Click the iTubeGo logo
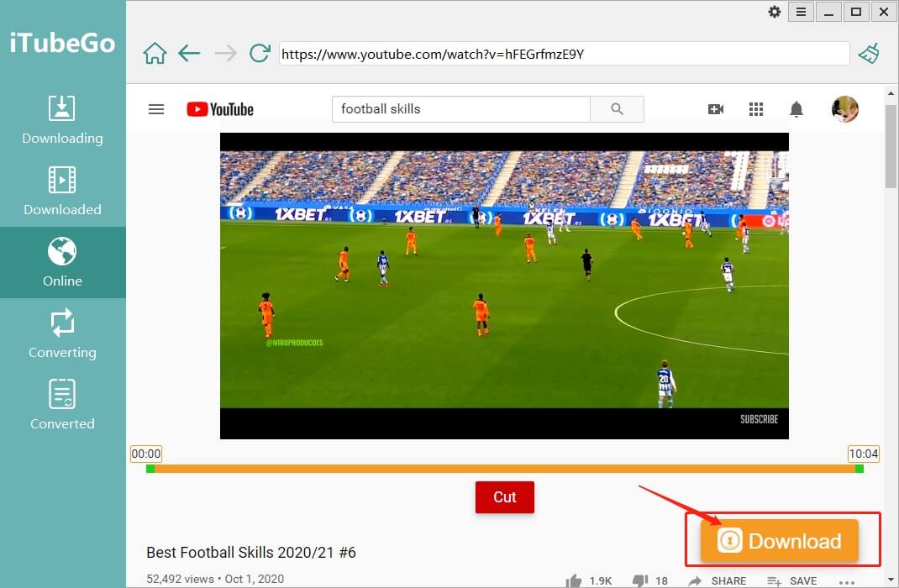899x588 pixels. point(62,43)
